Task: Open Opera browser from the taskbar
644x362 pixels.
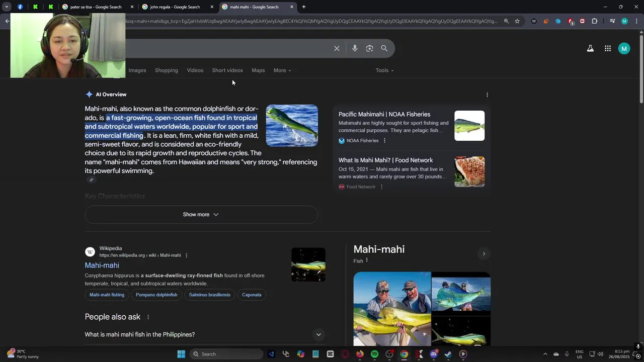Action: coord(345,354)
